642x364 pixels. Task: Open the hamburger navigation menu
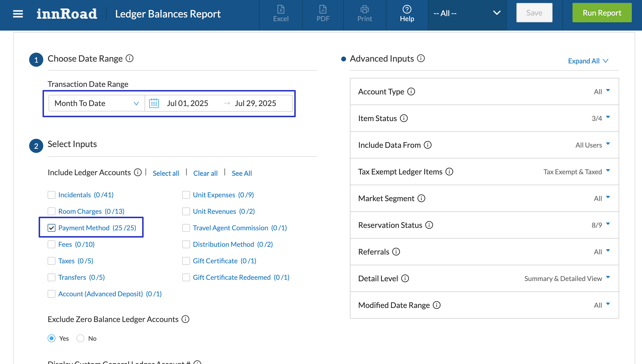click(x=18, y=14)
